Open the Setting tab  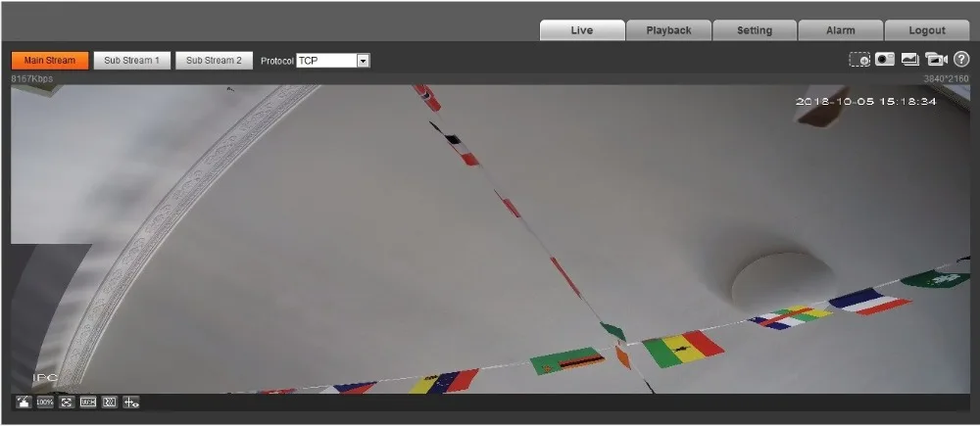pyautogui.click(x=755, y=30)
